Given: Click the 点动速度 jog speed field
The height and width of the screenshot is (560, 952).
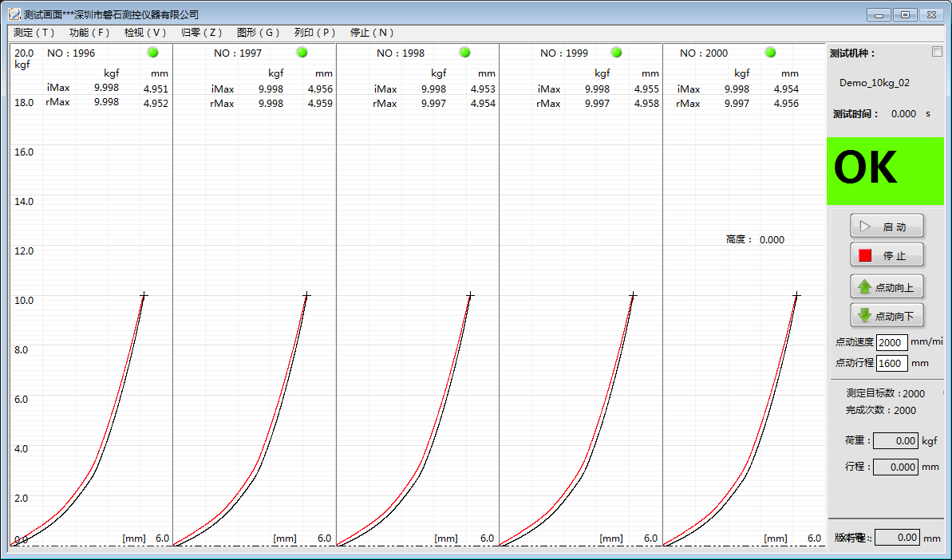Looking at the screenshot, I should 891,342.
